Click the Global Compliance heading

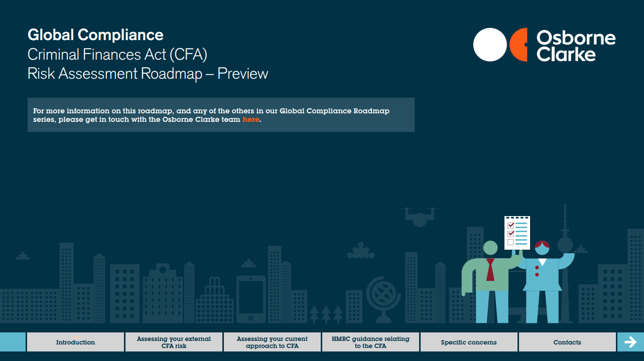[x=95, y=35]
